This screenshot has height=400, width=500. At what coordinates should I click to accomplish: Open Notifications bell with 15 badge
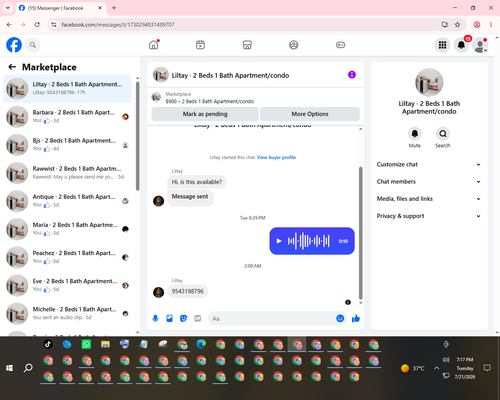pyautogui.click(x=461, y=45)
